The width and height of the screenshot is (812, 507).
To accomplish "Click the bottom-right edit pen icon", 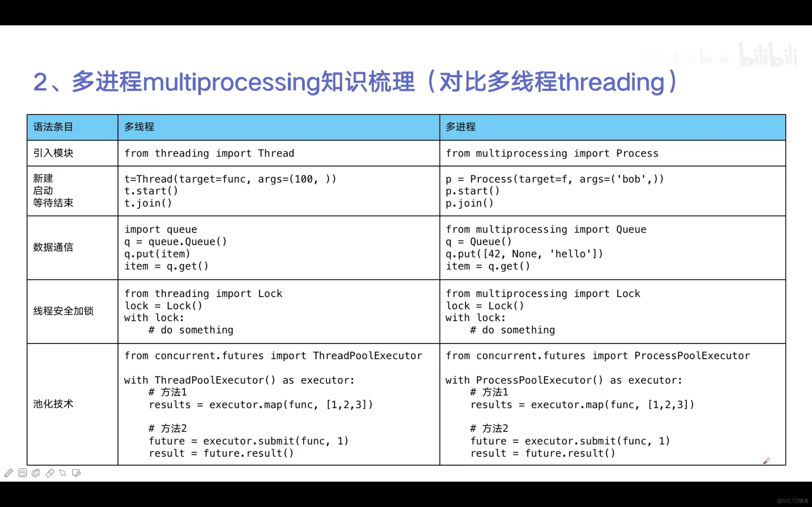I will coord(766,459).
